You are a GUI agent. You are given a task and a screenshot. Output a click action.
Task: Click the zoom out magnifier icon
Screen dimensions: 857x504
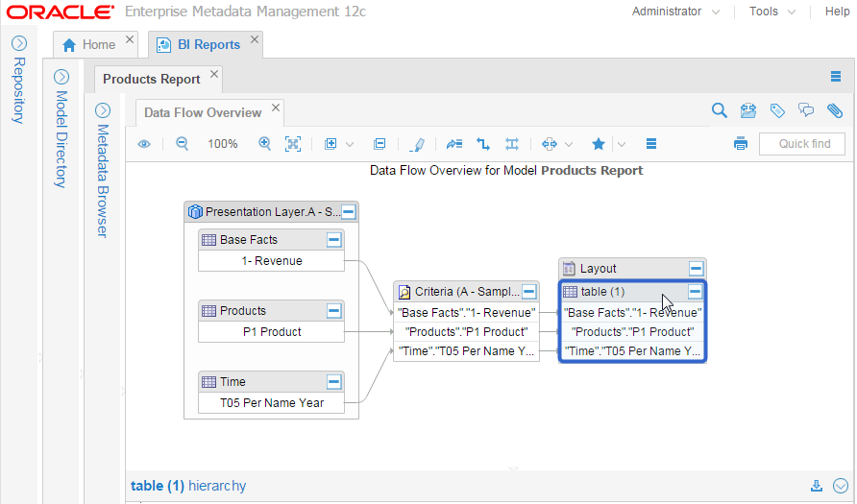coord(182,144)
